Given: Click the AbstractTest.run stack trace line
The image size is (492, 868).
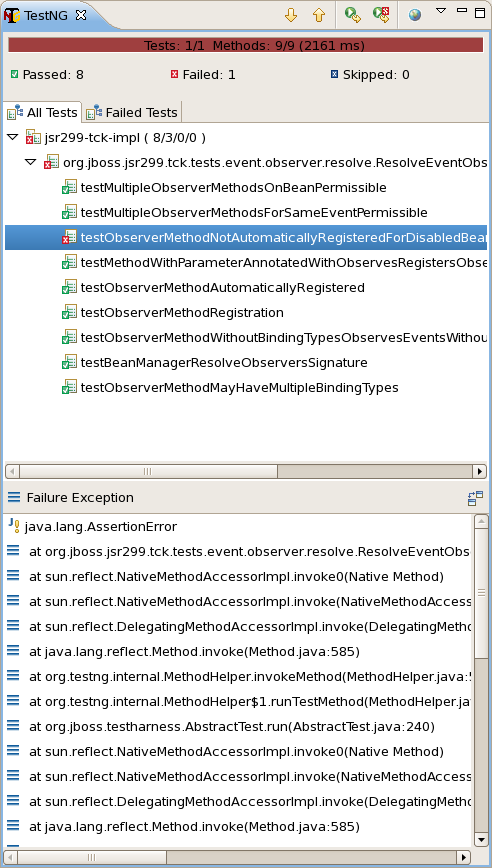Looking at the screenshot, I should [232, 726].
